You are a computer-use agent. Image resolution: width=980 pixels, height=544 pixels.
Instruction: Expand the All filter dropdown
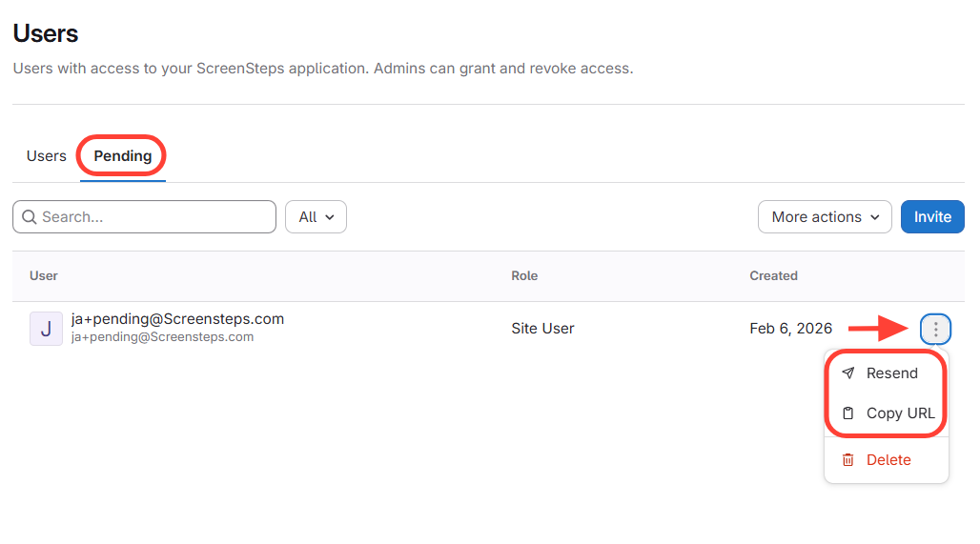coord(316,217)
